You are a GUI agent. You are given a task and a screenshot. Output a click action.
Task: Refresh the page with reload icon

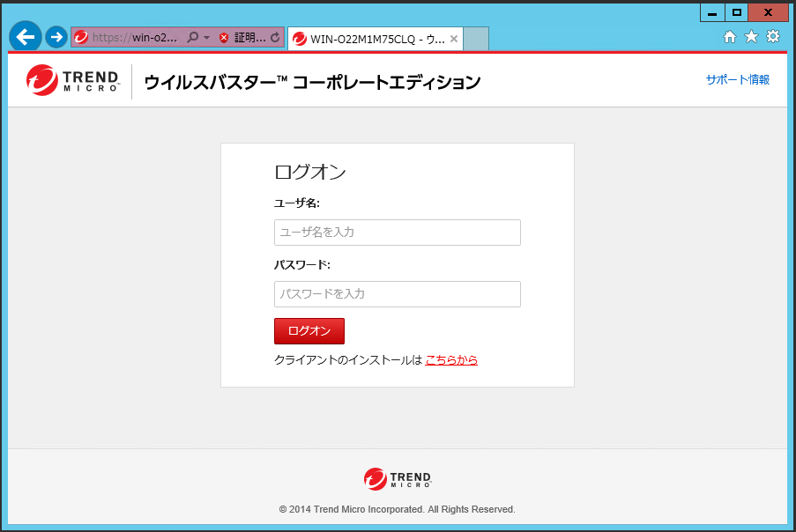click(275, 37)
